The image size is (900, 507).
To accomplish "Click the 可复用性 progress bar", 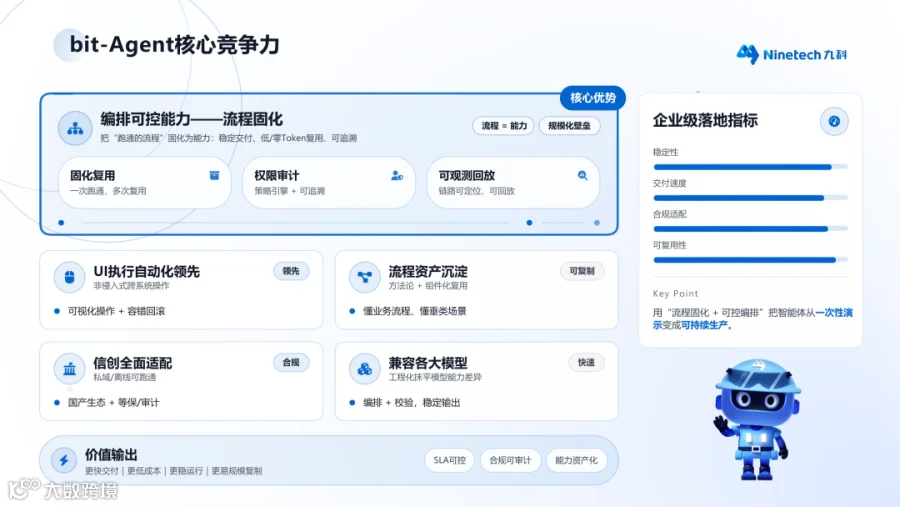I will coord(750,260).
